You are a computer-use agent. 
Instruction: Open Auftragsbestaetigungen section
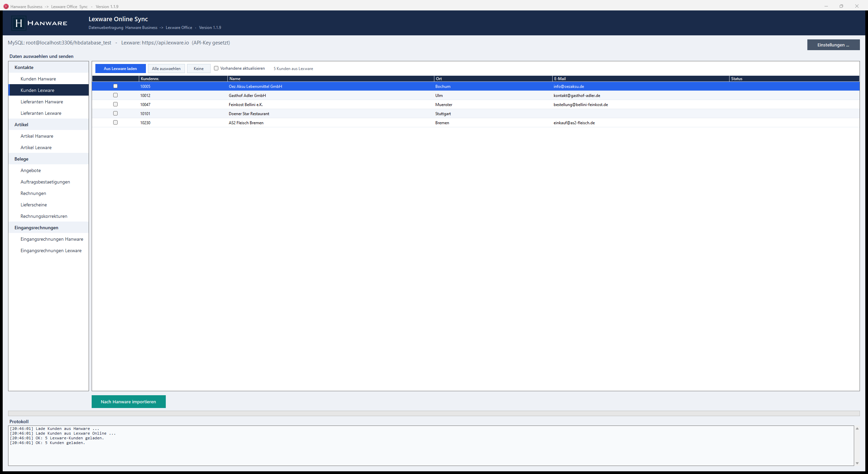pyautogui.click(x=49, y=182)
